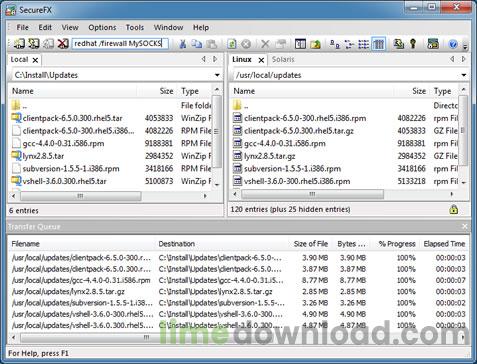477x364 pixels.
Task: Click the Connect toolbar icon
Action: [x=19, y=44]
